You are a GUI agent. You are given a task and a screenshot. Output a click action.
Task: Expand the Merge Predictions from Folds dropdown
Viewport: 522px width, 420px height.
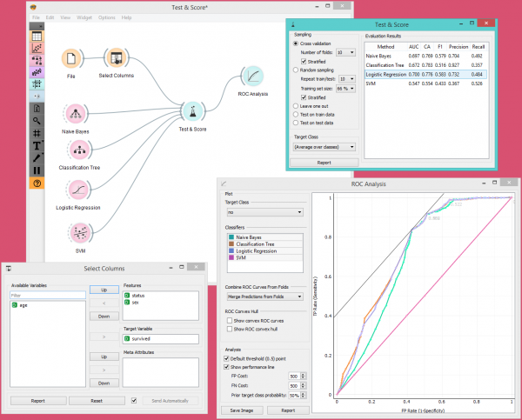[264, 297]
